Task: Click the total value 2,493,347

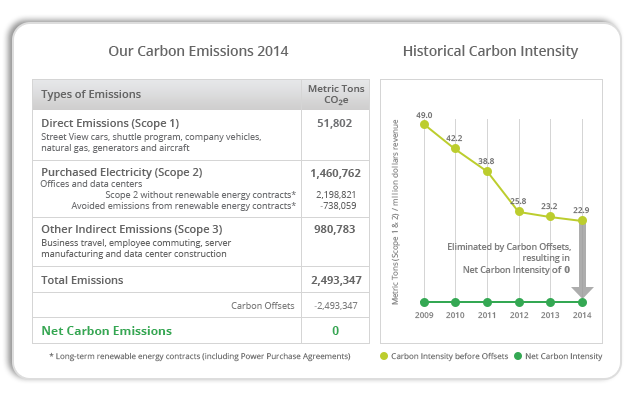Action: tap(336, 280)
